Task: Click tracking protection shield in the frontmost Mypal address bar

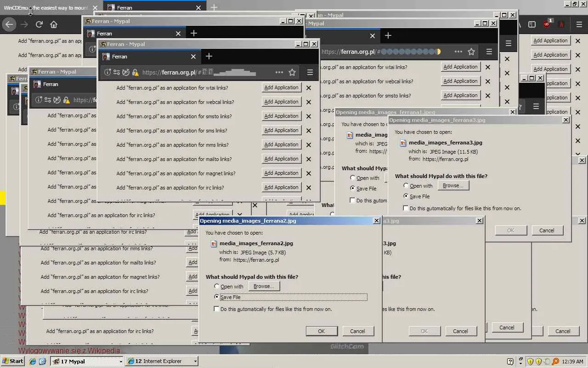Action: tap(126, 72)
